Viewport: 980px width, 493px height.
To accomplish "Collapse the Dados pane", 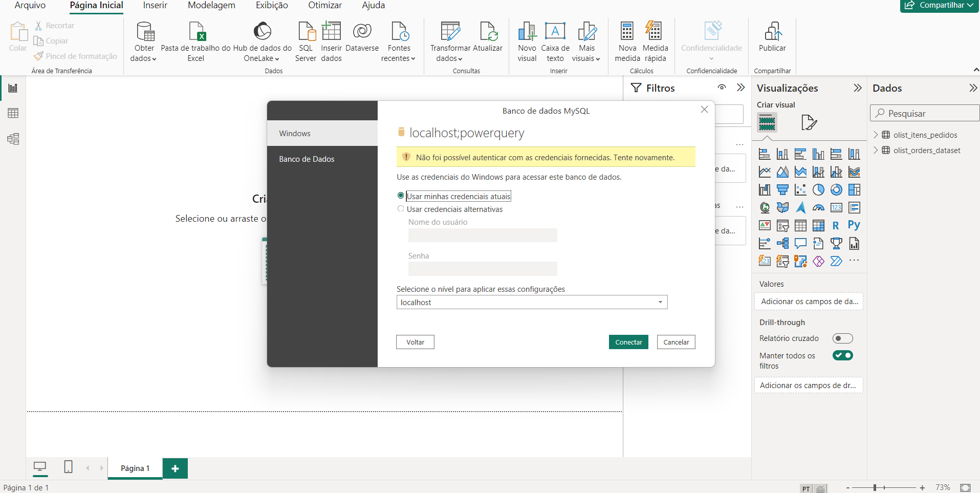I will pyautogui.click(x=973, y=88).
